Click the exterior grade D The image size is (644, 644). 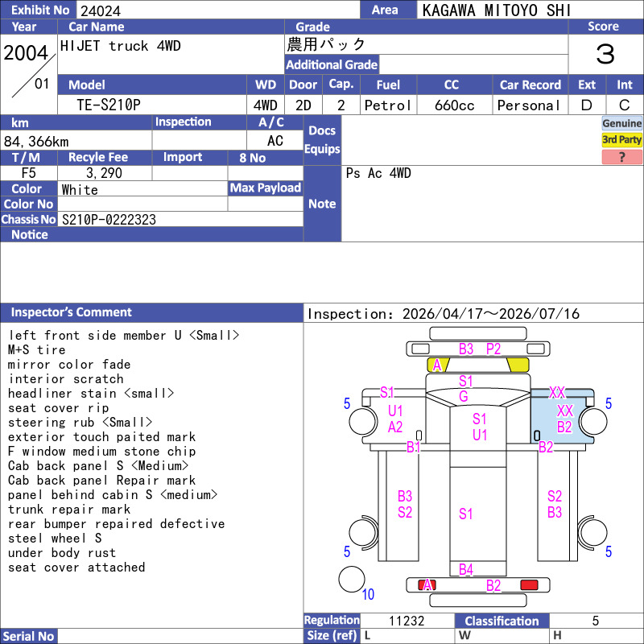[587, 105]
